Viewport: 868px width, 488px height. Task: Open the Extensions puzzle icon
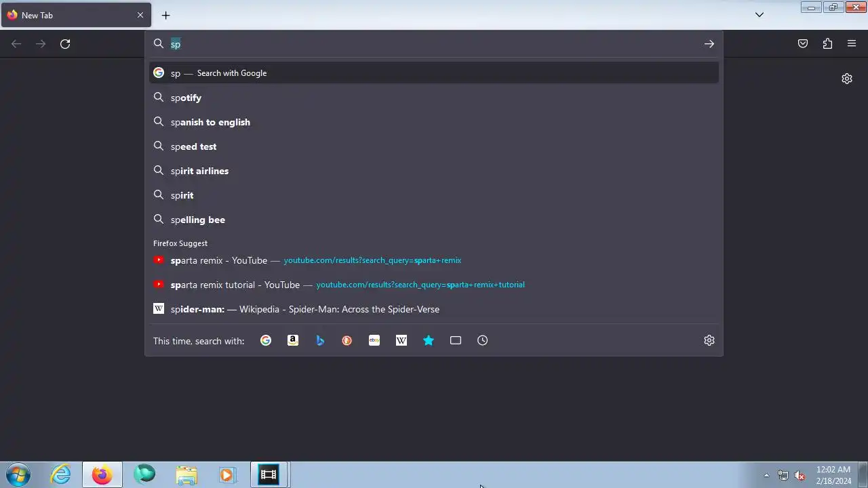[827, 43]
